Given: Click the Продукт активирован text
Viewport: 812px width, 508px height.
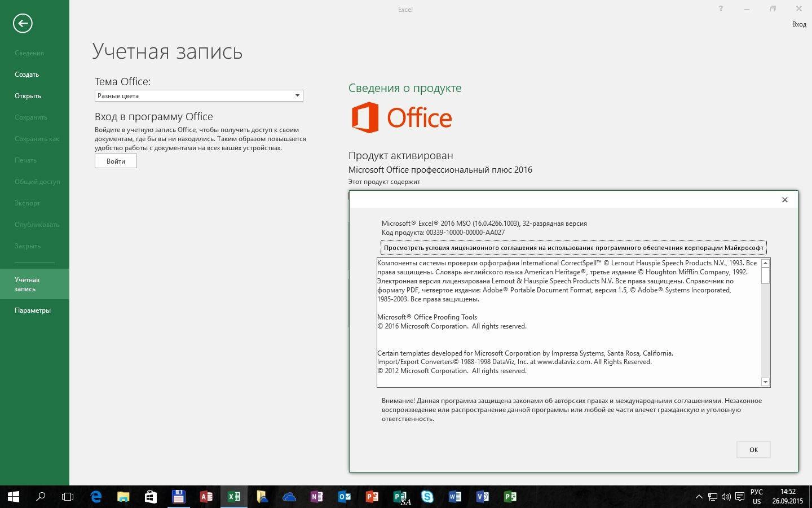Looking at the screenshot, I should click(400, 155).
